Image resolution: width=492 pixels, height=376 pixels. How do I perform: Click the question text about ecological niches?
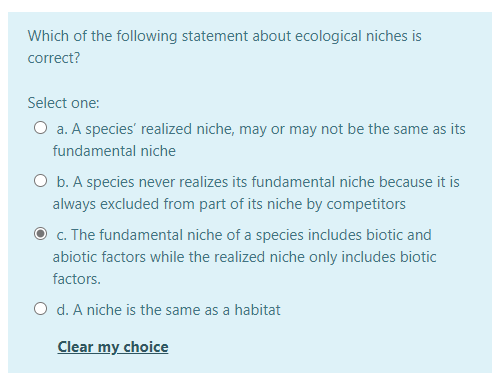point(224,47)
